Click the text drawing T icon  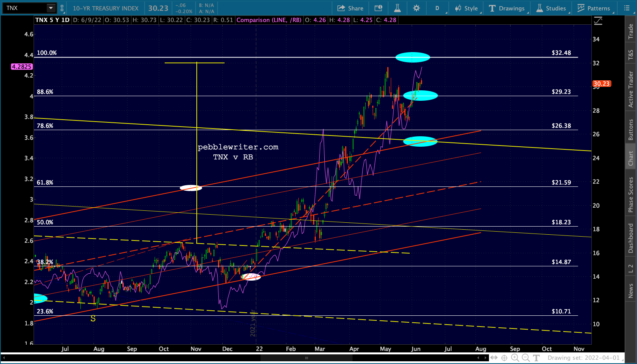pyautogui.click(x=537, y=358)
